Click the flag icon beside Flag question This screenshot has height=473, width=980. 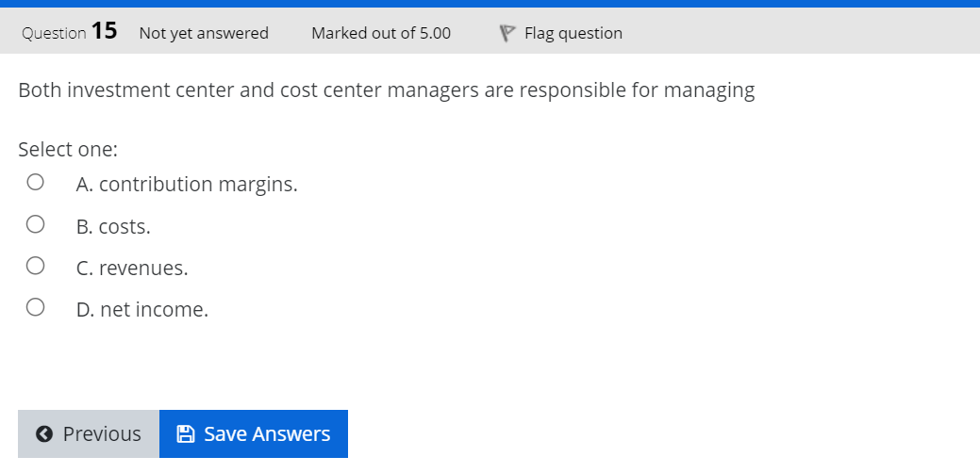507,33
